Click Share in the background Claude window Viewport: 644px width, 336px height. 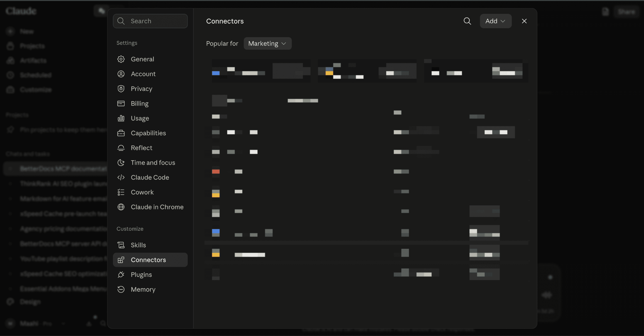click(626, 12)
